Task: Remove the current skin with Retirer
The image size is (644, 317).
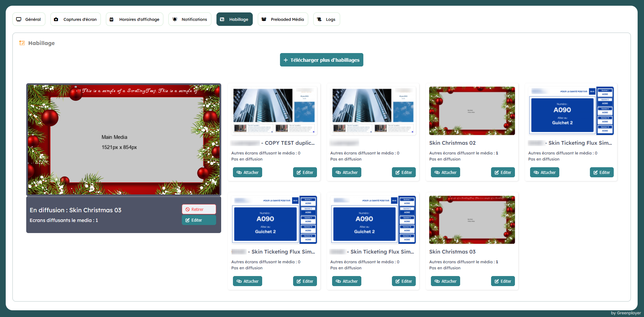Action: coord(199,209)
